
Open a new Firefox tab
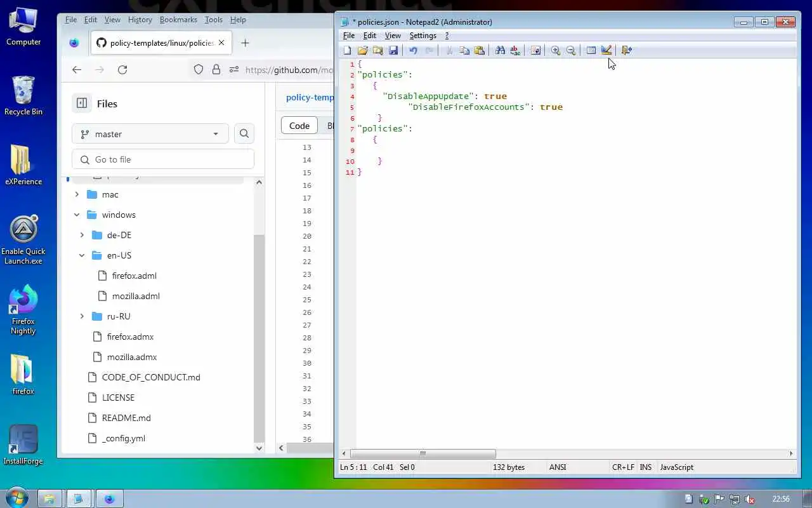245,43
